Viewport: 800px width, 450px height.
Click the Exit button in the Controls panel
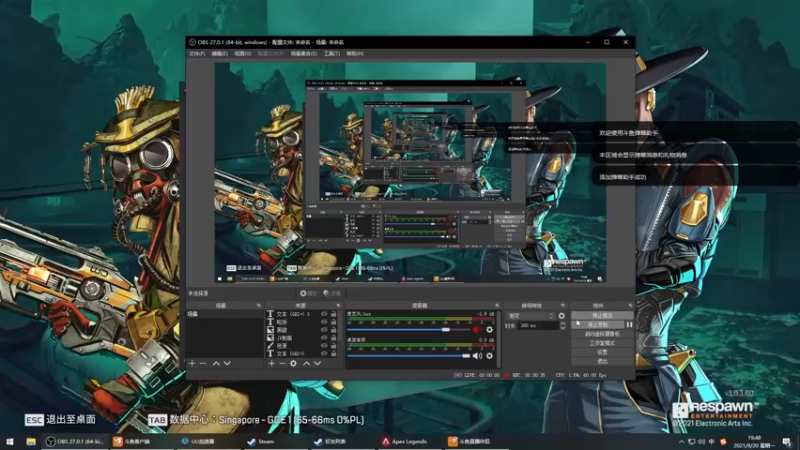(x=602, y=361)
